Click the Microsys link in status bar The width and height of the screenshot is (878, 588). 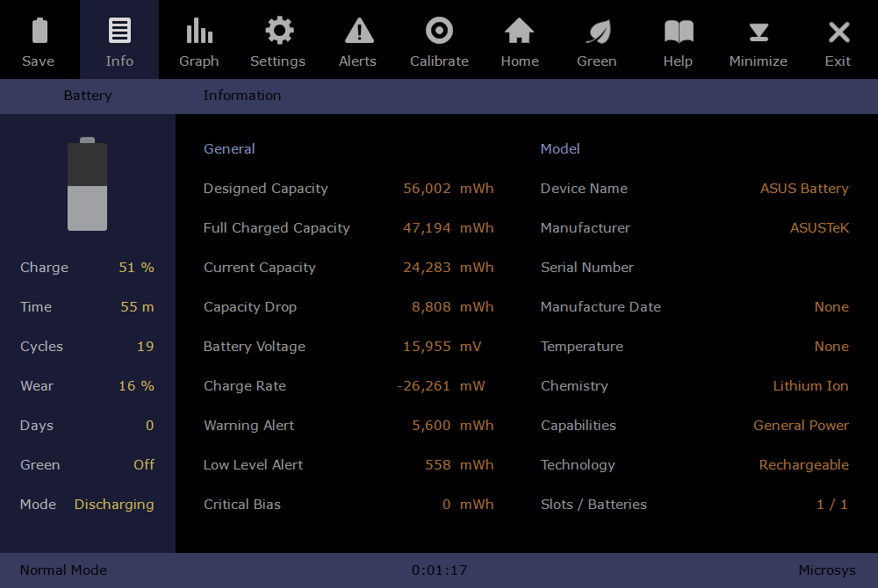826,570
